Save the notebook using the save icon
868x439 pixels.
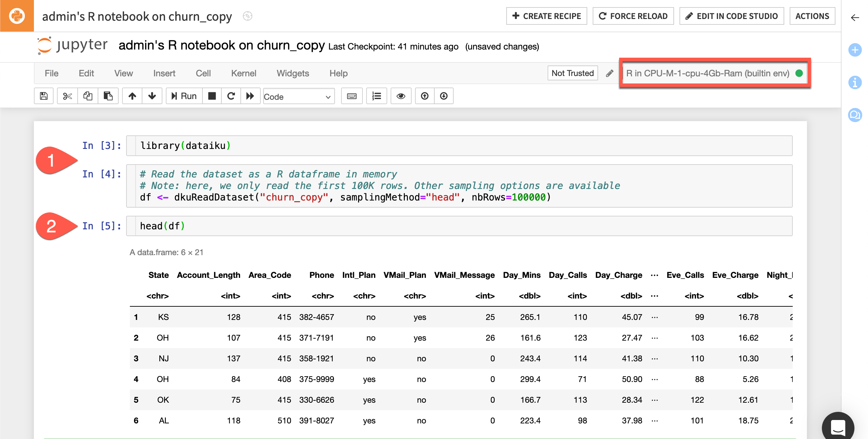click(44, 96)
